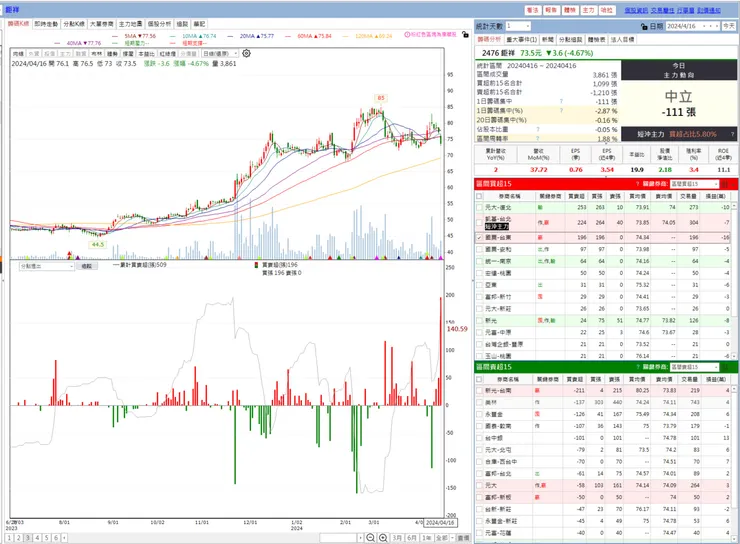Check the 統一-南京 row checkbox
740x544 pixels.
pos(479,261)
